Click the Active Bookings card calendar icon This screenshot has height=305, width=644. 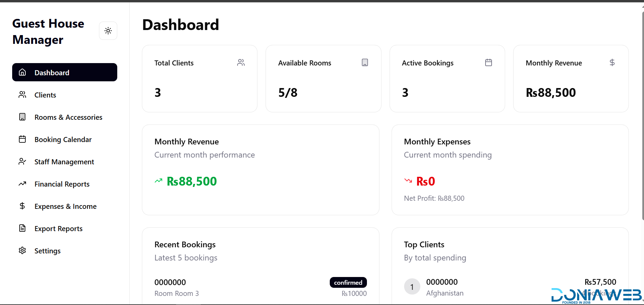tap(489, 63)
